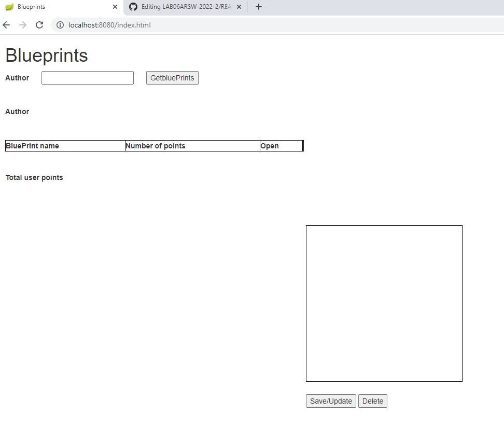Click the Blueprints page heading
The image size is (504, 442).
point(47,56)
